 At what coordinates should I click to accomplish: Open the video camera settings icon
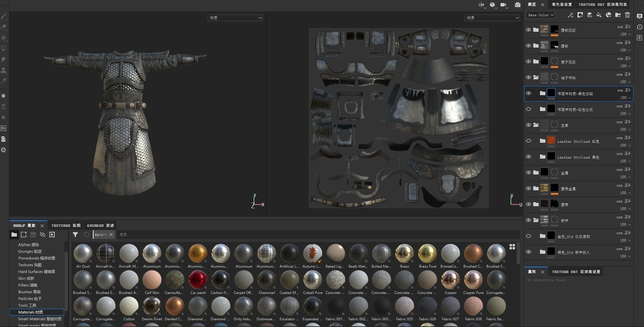tap(503, 5)
